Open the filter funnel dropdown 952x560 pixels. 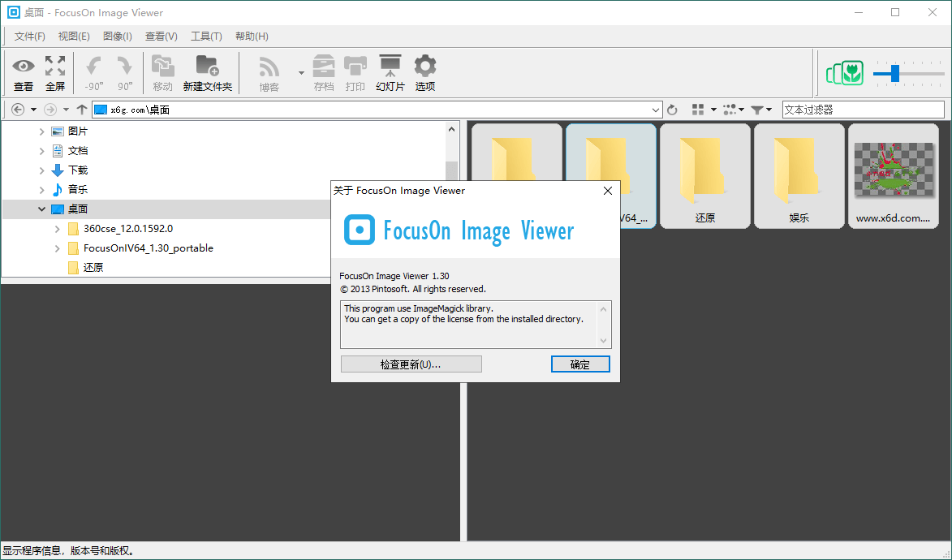(769, 109)
